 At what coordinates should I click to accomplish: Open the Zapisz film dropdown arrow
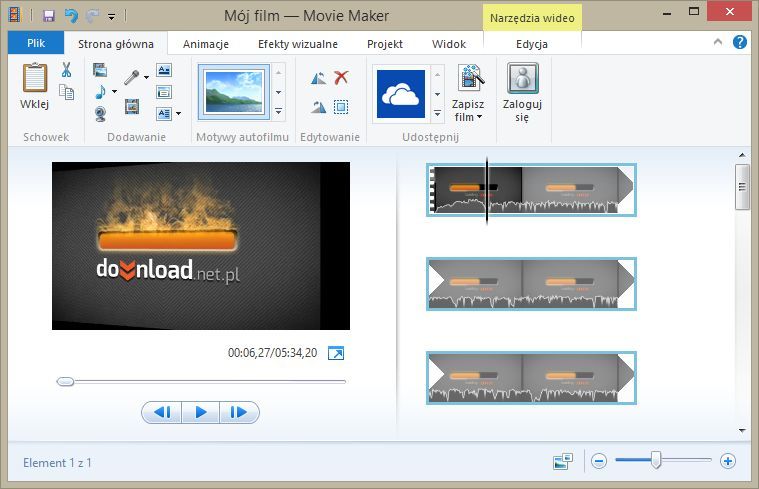[479, 117]
